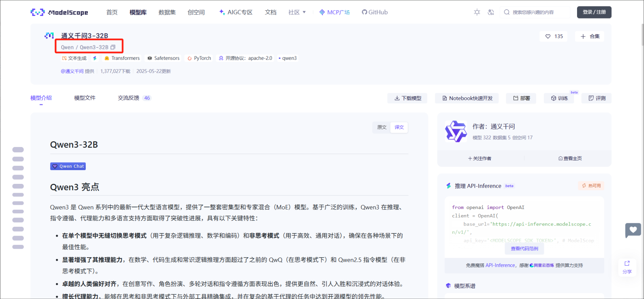Click the apache-2.0 license tag
The image size is (644, 299).
[x=245, y=58]
